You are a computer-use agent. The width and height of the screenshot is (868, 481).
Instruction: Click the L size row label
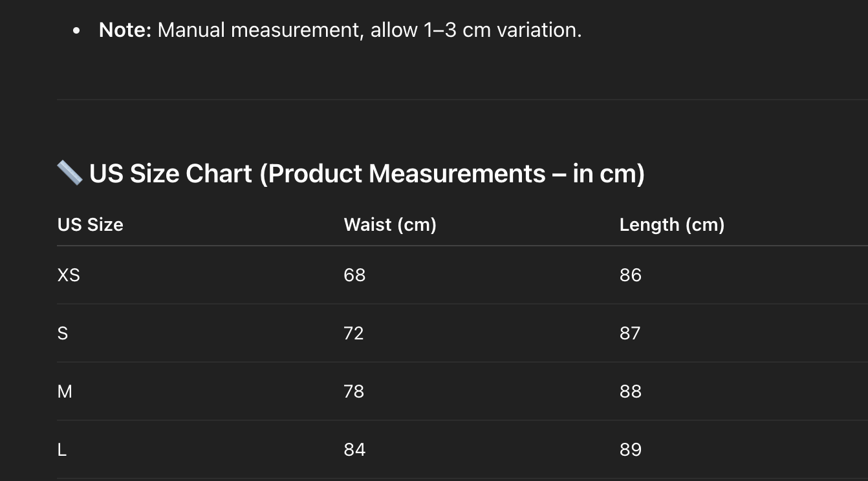(62, 449)
